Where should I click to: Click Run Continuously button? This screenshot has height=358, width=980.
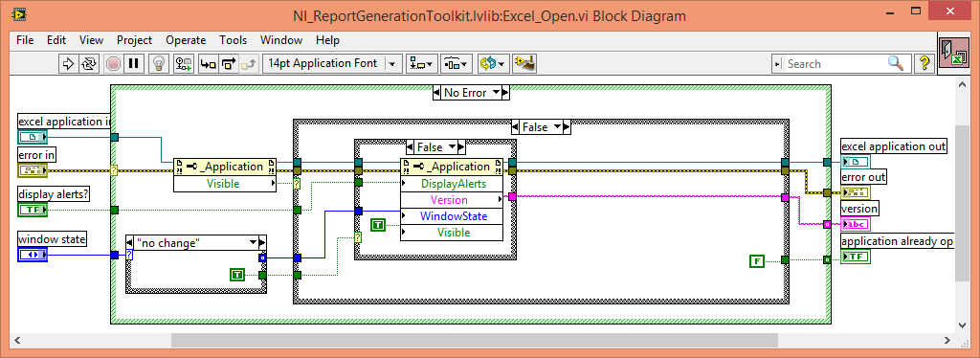[x=89, y=63]
